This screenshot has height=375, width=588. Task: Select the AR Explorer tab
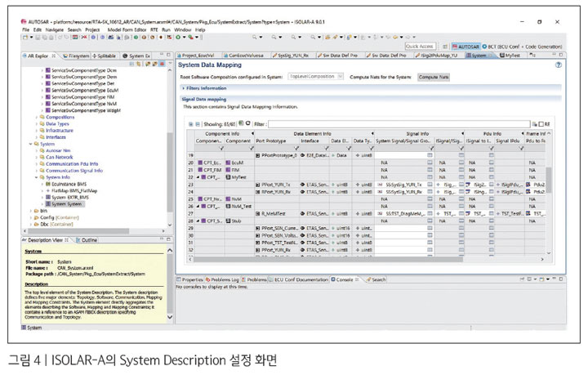[x=38, y=56]
